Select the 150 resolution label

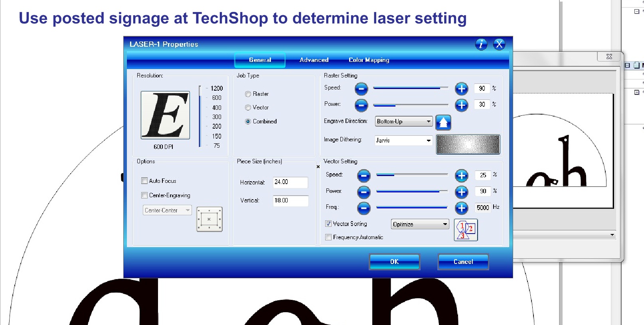point(217,136)
